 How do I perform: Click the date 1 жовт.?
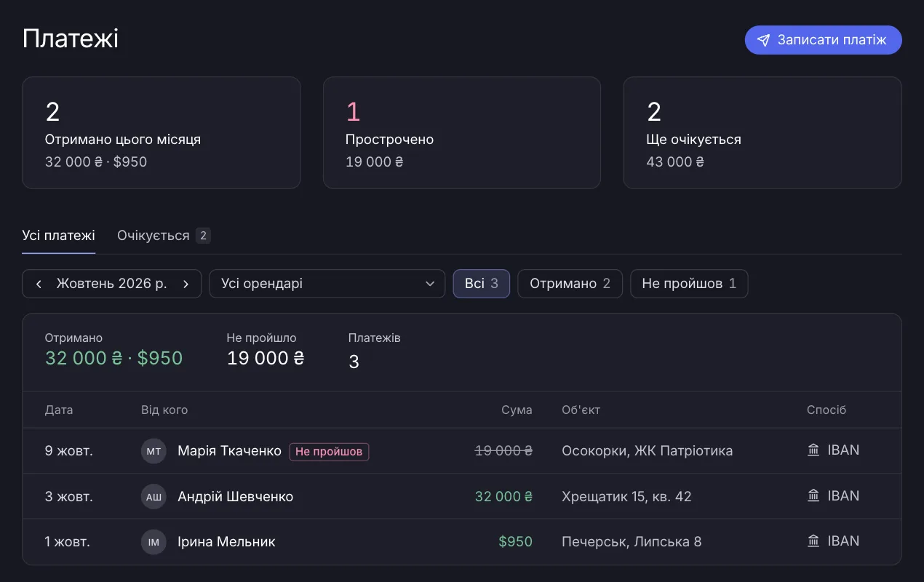[x=68, y=542]
